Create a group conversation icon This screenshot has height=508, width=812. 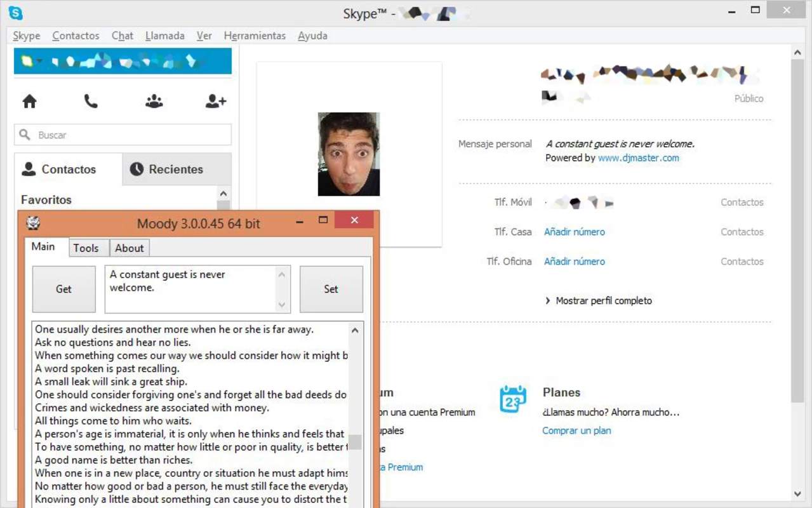click(x=154, y=101)
